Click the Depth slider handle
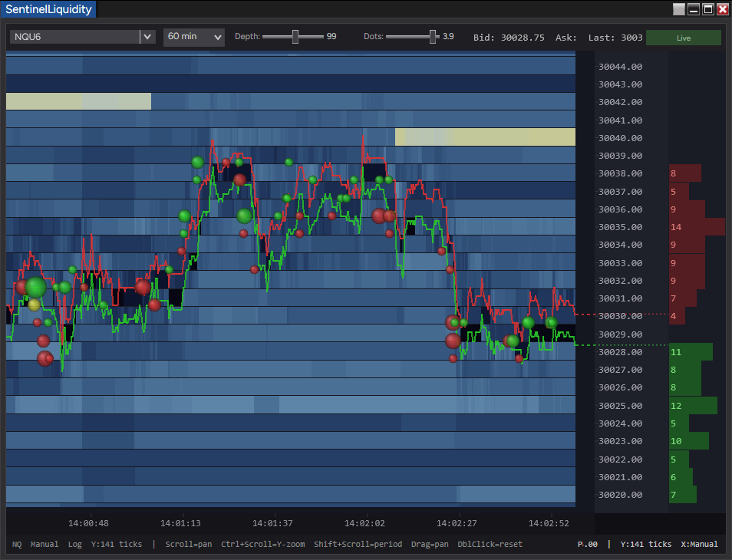Viewport: 732px width, 560px height. click(295, 37)
